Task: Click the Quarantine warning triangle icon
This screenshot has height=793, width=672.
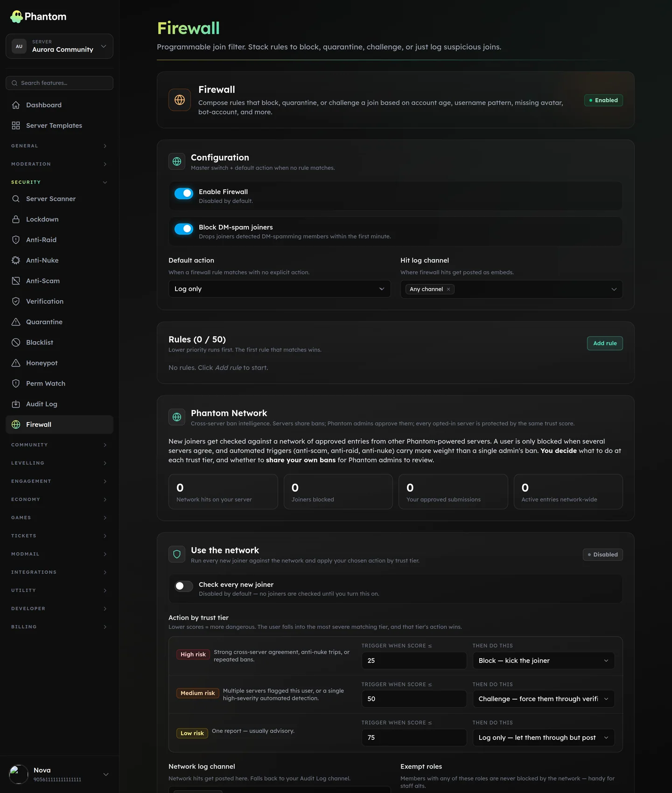Action: 16,322
